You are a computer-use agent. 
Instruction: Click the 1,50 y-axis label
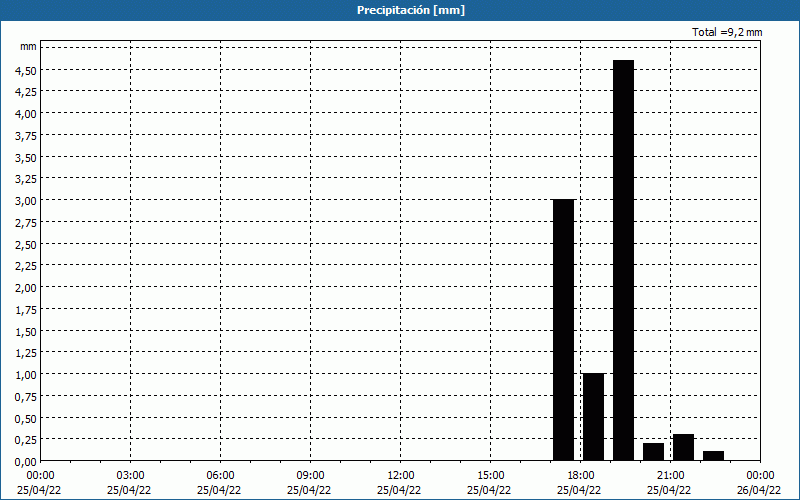coord(26,332)
